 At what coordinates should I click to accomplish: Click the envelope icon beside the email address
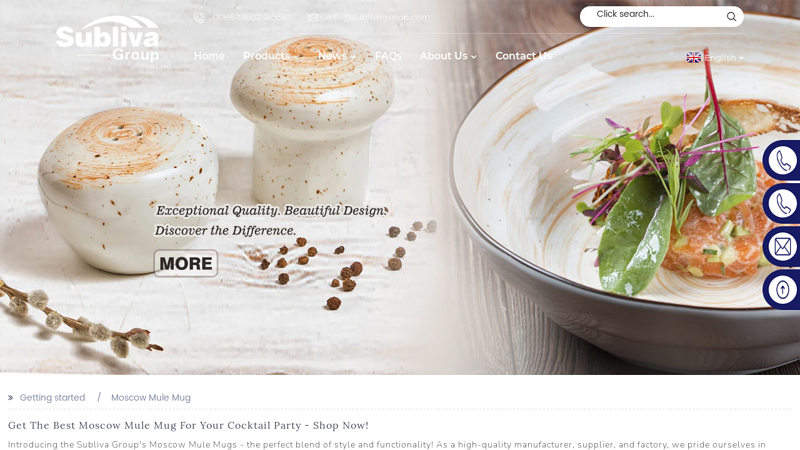click(313, 17)
